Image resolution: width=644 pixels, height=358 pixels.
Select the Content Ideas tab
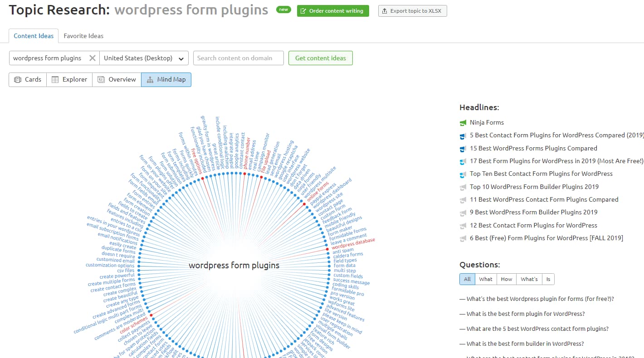click(34, 36)
